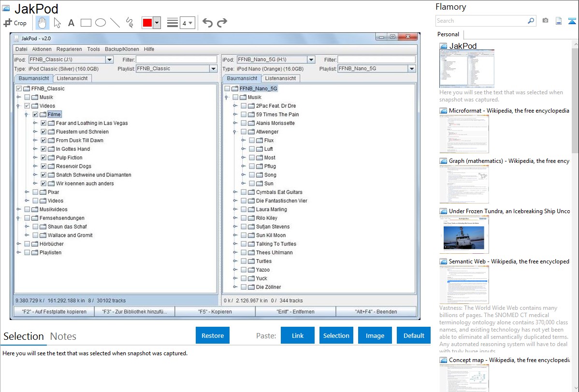Image resolution: width=579 pixels, height=392 pixels.
Task: Click the collapse panel icon in Flamory
Action: coord(572,21)
